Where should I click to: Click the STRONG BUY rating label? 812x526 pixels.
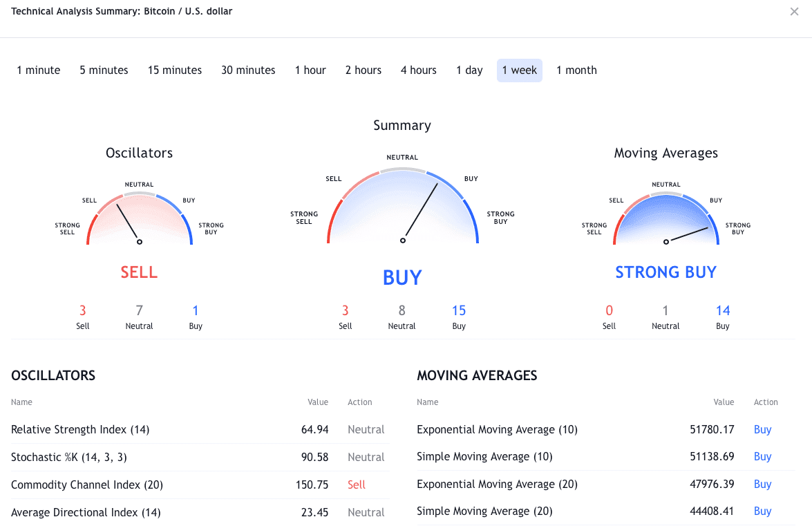[x=666, y=272]
